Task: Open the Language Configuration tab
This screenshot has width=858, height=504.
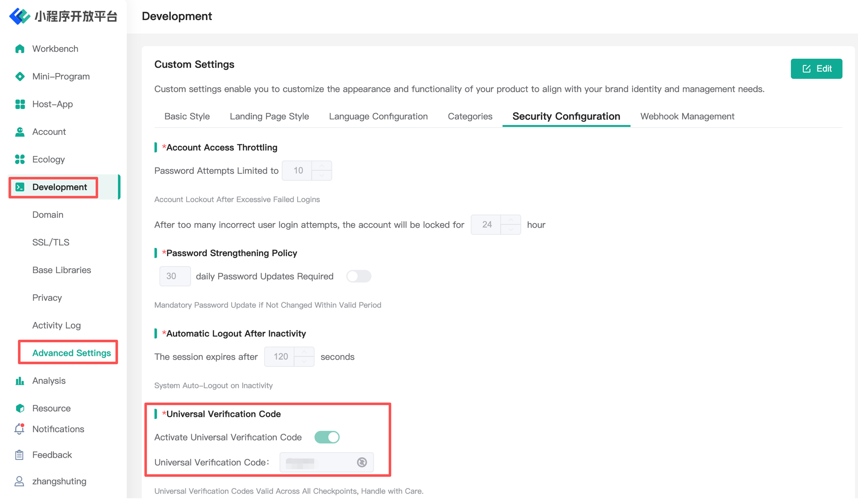Action: click(x=378, y=116)
